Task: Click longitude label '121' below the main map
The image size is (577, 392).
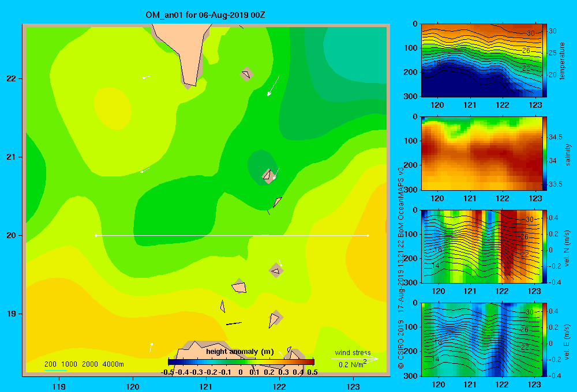Action: pyautogui.click(x=206, y=386)
